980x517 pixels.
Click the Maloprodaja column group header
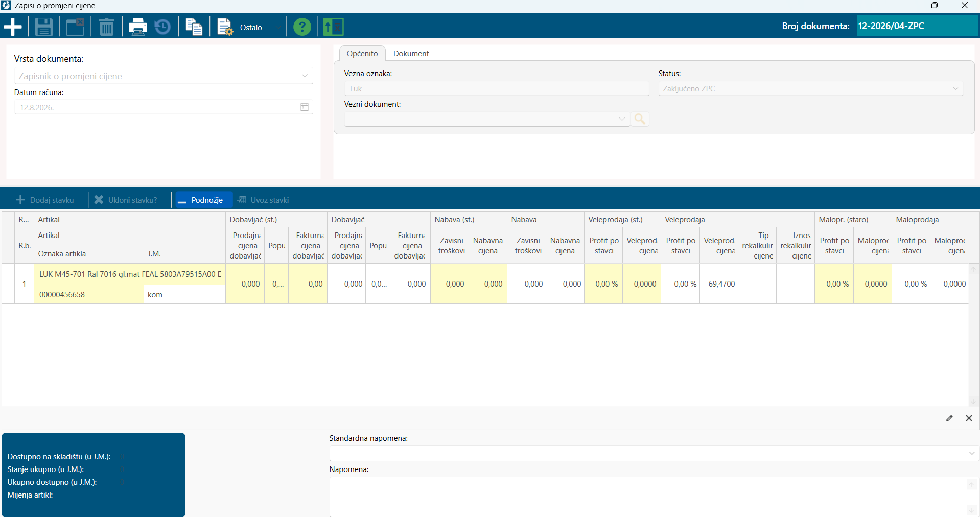(x=930, y=220)
